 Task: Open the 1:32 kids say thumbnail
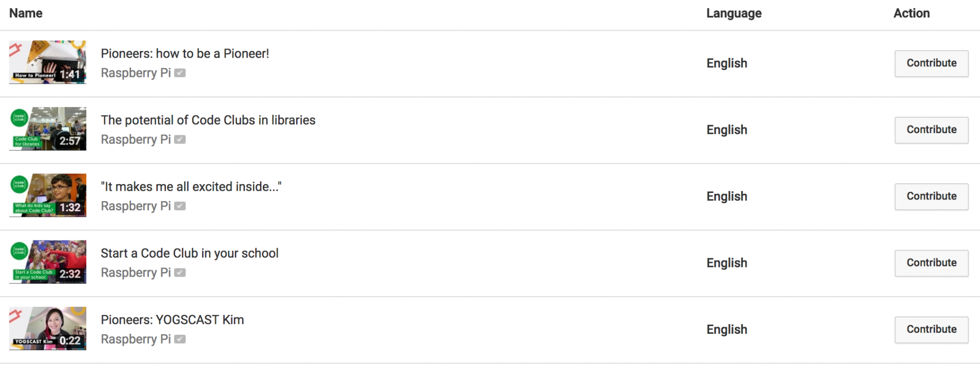click(x=47, y=195)
